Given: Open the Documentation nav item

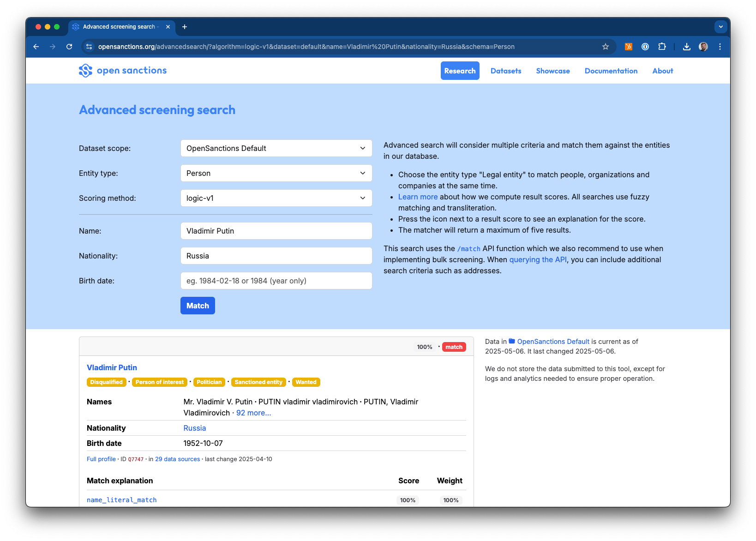Looking at the screenshot, I should click(x=611, y=71).
